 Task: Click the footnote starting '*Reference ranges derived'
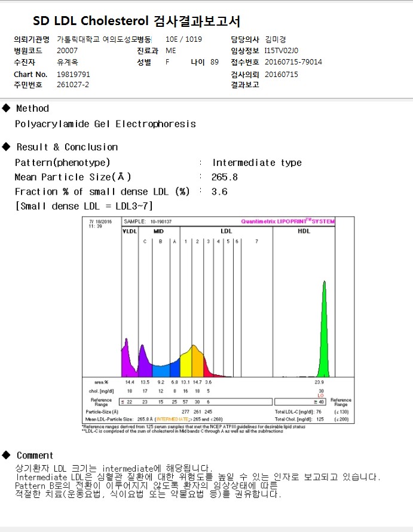coord(193,427)
